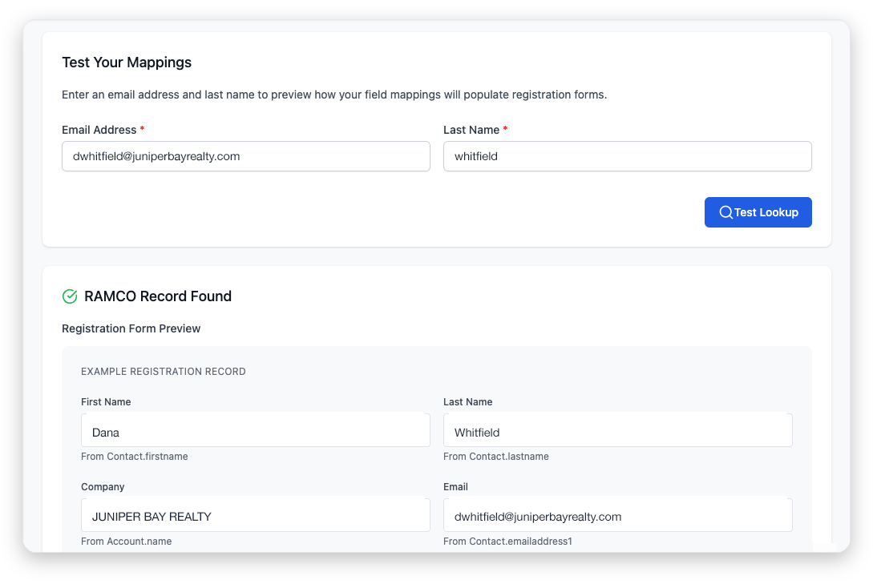
Task: Focus the Email Address input field
Action: [246, 156]
